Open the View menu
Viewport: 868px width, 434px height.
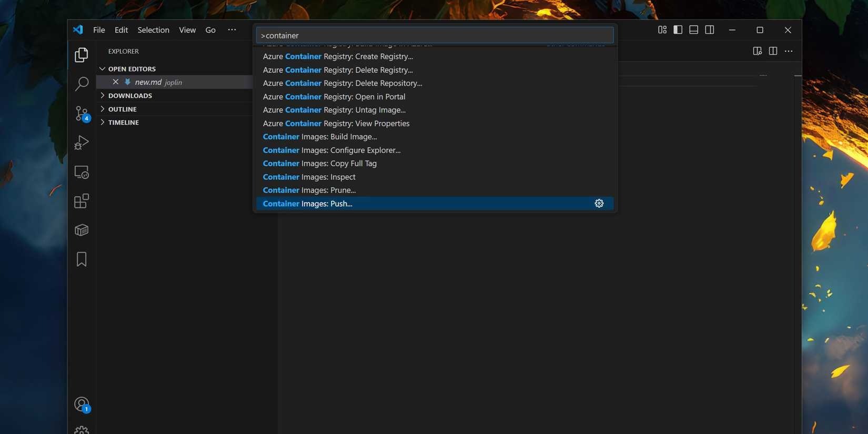(x=187, y=30)
